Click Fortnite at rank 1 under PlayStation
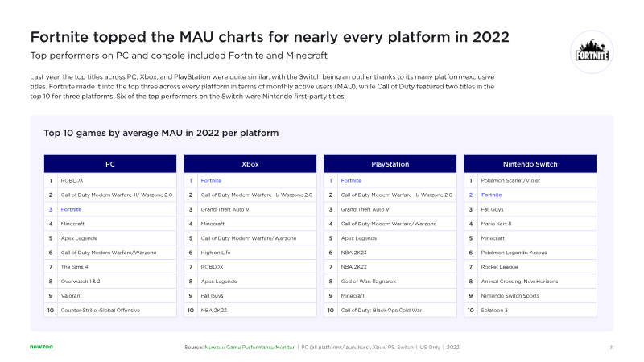Viewport: 644px width, 362px height. tap(351, 180)
